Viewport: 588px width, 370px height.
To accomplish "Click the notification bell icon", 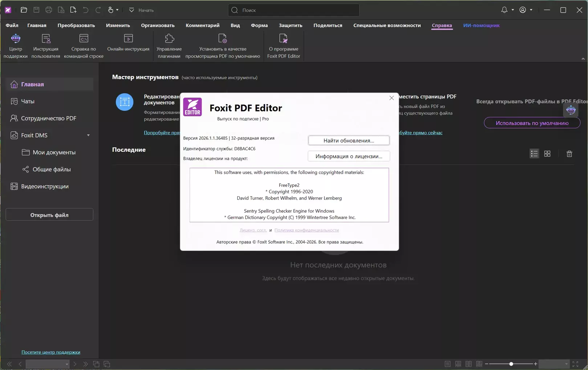I will coord(504,10).
